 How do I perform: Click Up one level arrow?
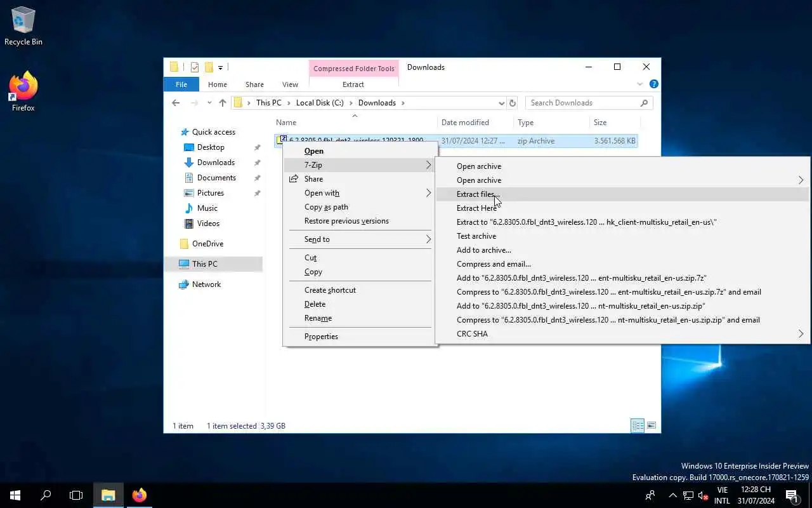pos(222,103)
